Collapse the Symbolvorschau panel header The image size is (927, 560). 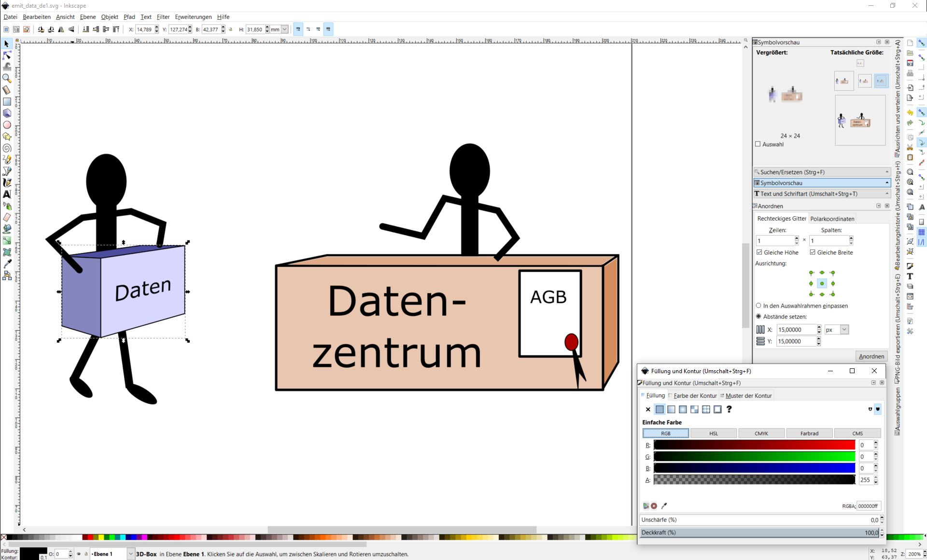click(822, 183)
